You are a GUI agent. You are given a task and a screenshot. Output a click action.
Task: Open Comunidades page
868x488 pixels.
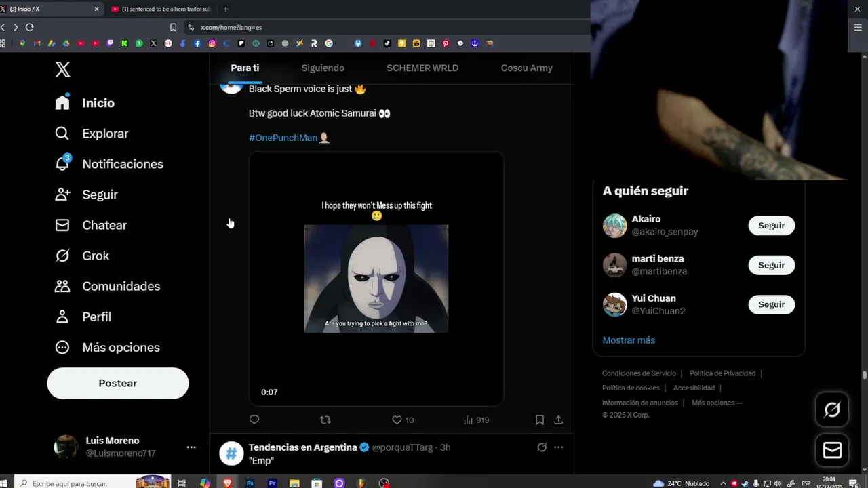[x=108, y=286]
